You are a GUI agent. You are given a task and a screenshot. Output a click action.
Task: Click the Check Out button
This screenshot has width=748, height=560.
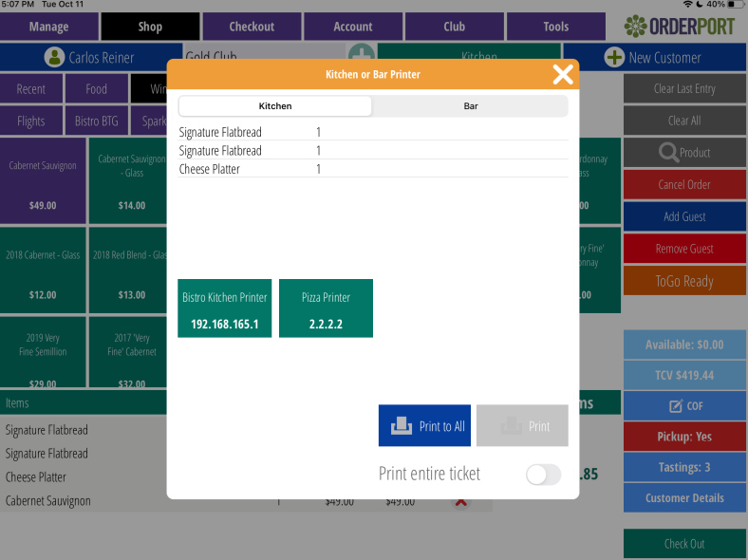click(x=684, y=543)
